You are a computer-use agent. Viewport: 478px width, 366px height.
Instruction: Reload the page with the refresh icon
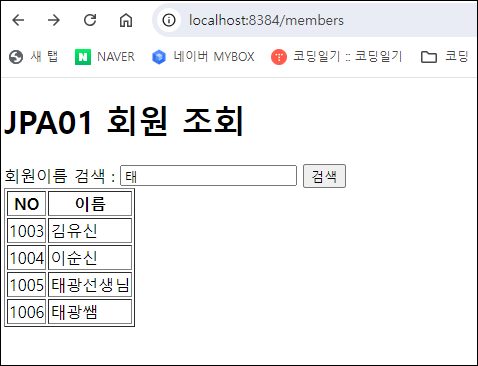90,20
